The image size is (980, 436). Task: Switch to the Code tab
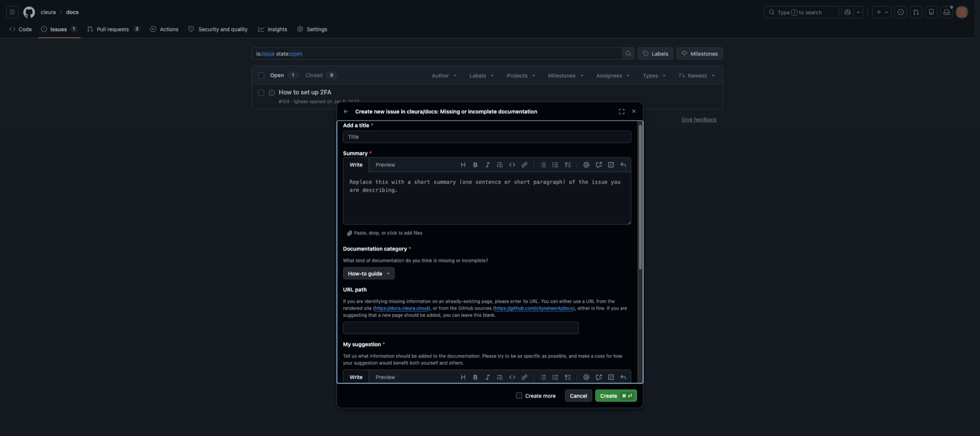(20, 30)
